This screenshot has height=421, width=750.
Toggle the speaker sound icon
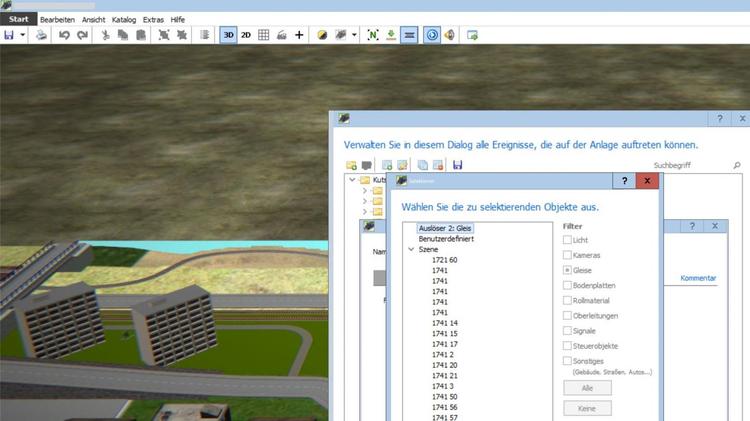(x=450, y=35)
